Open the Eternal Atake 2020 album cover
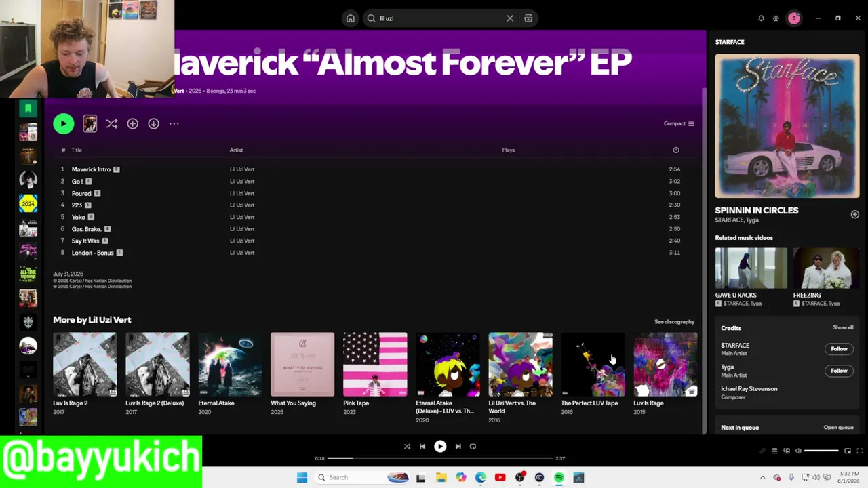Screen dimensions: 868x488 point(230,364)
